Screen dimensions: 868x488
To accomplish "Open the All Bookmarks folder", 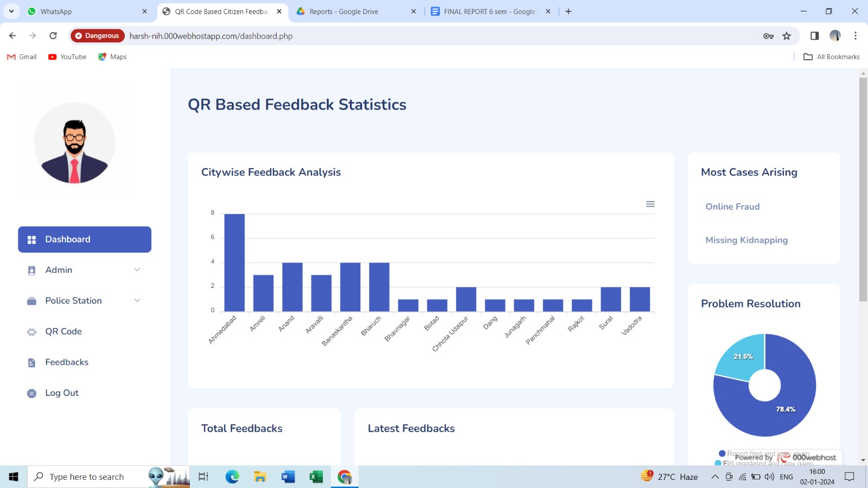I will (832, 57).
